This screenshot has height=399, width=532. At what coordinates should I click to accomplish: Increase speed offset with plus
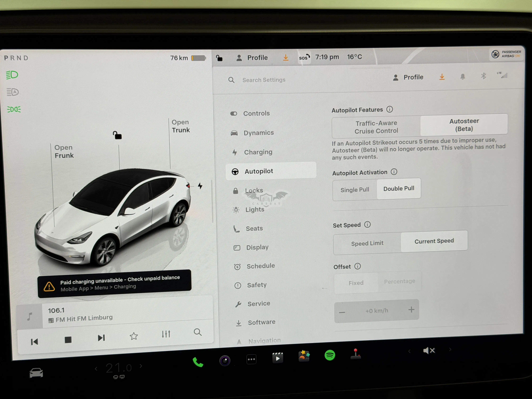[411, 309]
